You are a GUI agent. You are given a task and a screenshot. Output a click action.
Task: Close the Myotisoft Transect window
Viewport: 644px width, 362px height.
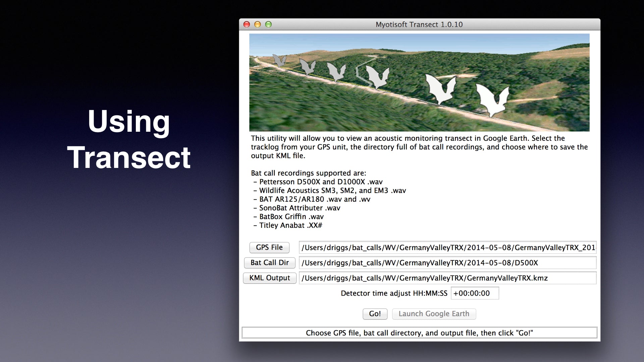click(247, 24)
